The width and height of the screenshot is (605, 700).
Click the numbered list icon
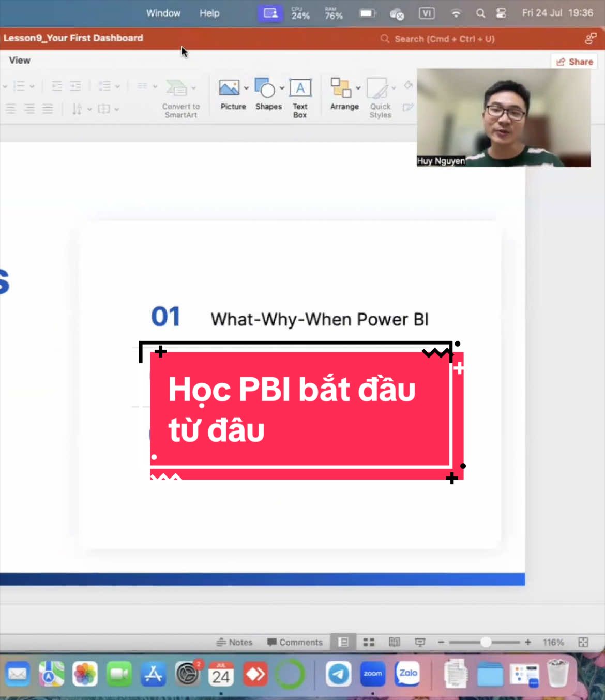pyautogui.click(x=19, y=86)
